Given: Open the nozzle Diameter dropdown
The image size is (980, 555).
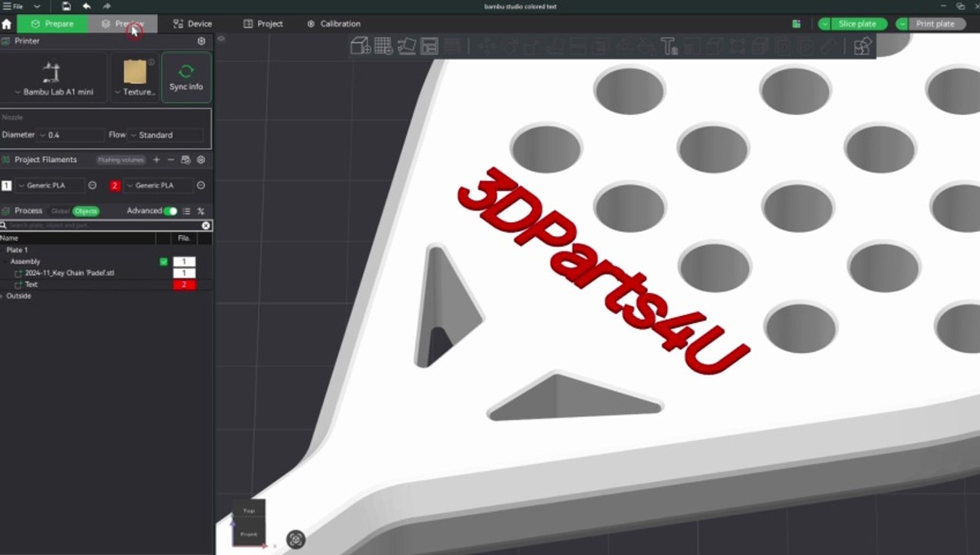Looking at the screenshot, I should 72,135.
